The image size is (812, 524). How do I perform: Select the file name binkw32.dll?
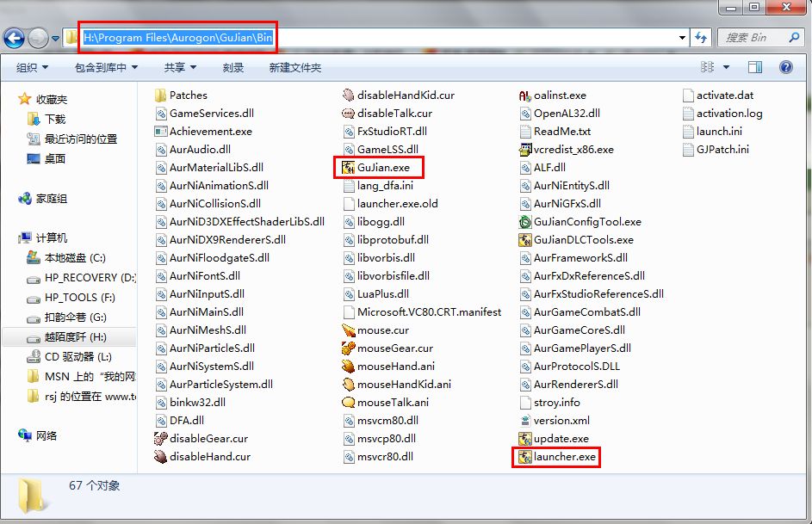(197, 403)
